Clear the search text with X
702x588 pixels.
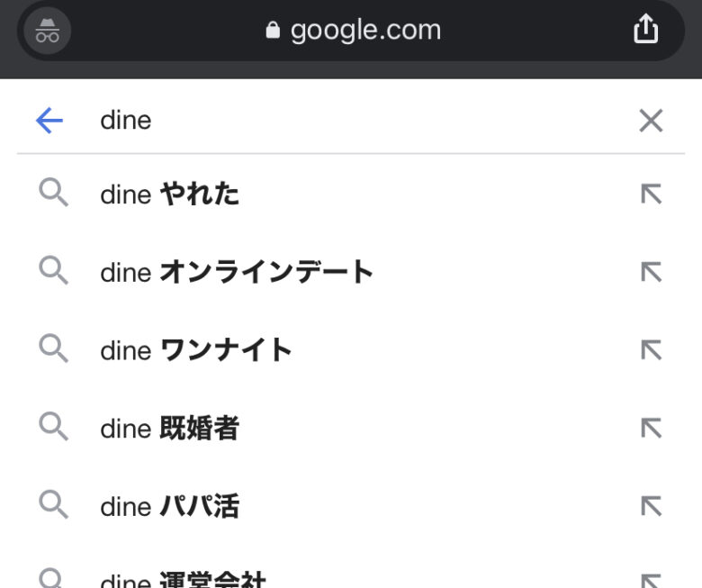(650, 121)
